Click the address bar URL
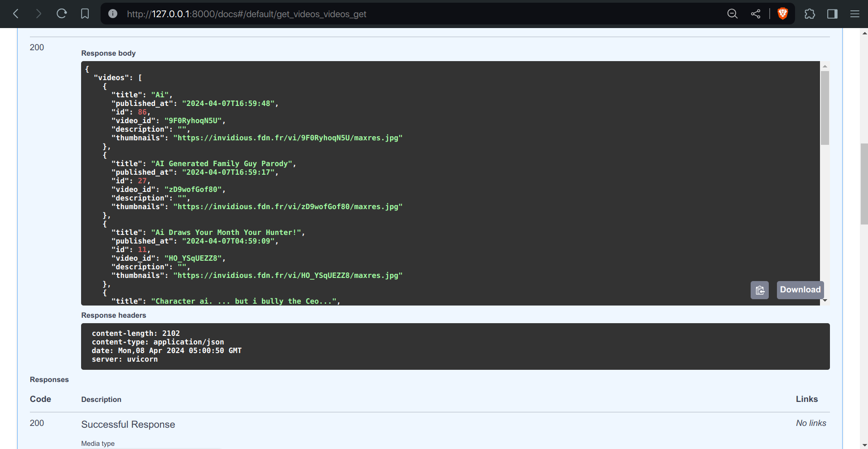The image size is (868, 449). tap(246, 14)
